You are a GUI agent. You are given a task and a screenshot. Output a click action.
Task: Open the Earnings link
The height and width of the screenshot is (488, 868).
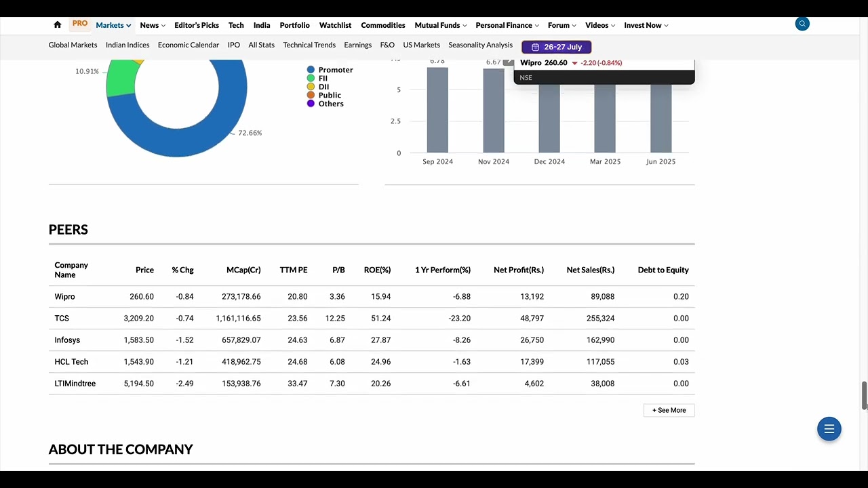pos(357,45)
